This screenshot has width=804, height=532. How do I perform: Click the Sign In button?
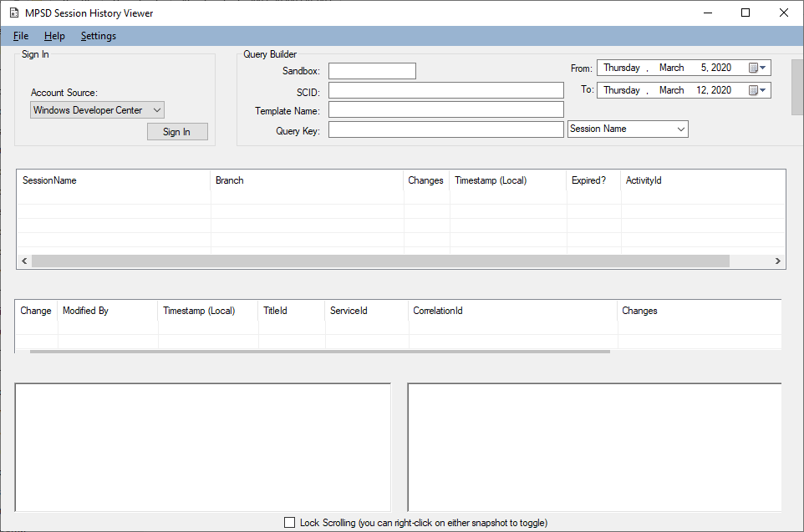coord(177,132)
